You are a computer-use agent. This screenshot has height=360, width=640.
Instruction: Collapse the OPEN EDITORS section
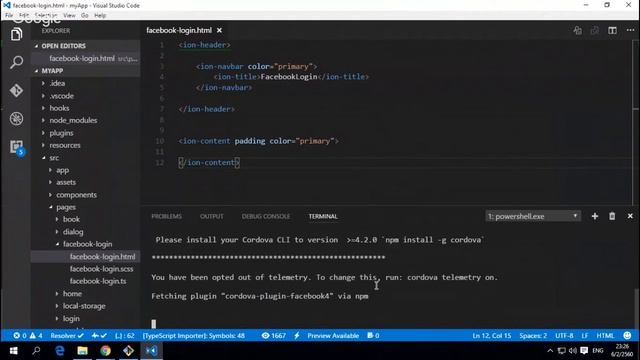coord(86,46)
